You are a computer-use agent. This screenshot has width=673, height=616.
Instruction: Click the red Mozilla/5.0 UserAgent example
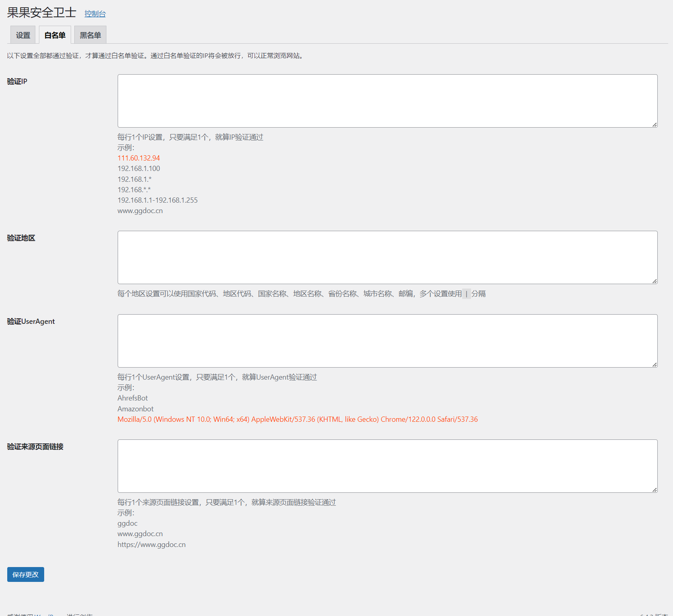pos(298,419)
